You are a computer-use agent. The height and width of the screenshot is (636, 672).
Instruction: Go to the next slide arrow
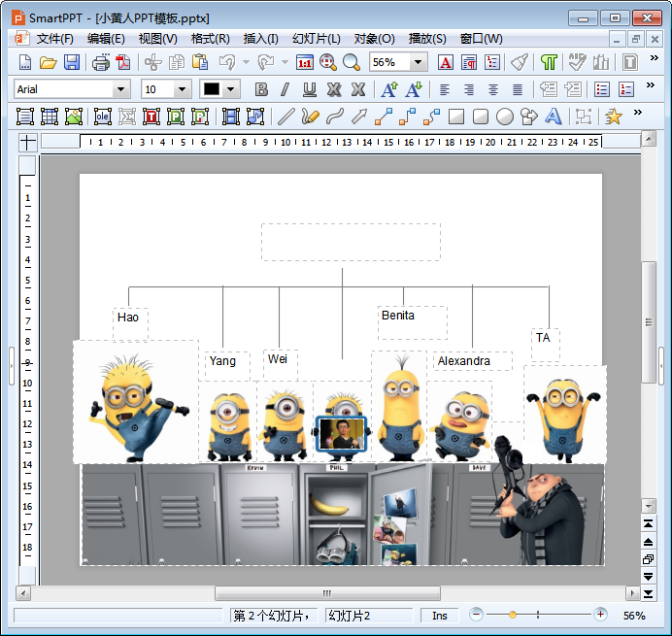click(x=649, y=577)
